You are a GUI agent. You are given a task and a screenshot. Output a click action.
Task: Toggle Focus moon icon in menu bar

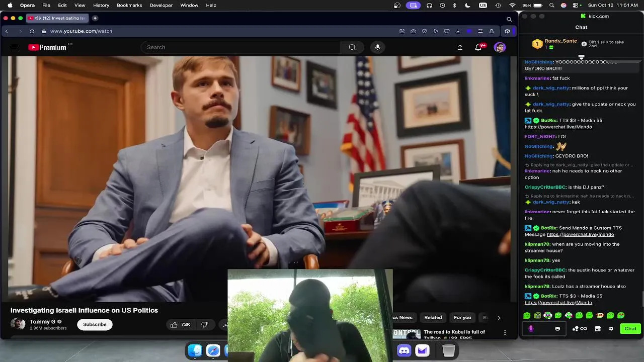[x=467, y=5]
